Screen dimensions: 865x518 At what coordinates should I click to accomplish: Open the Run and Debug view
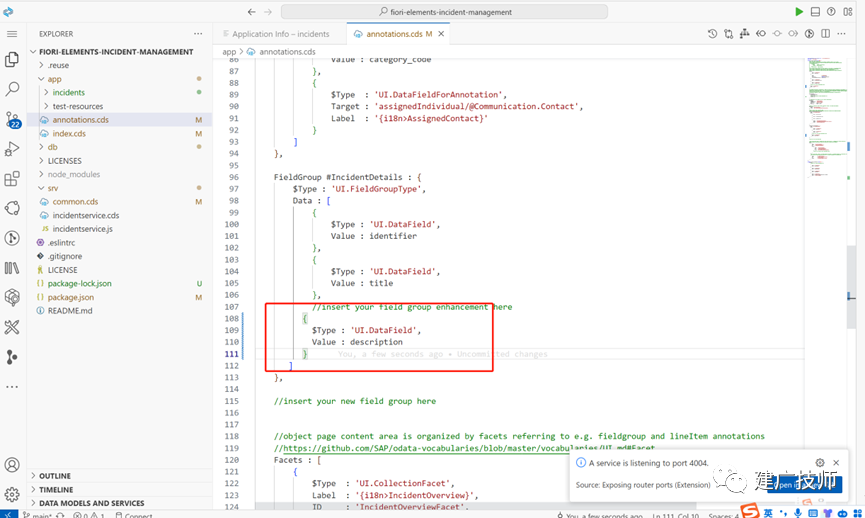click(x=12, y=149)
